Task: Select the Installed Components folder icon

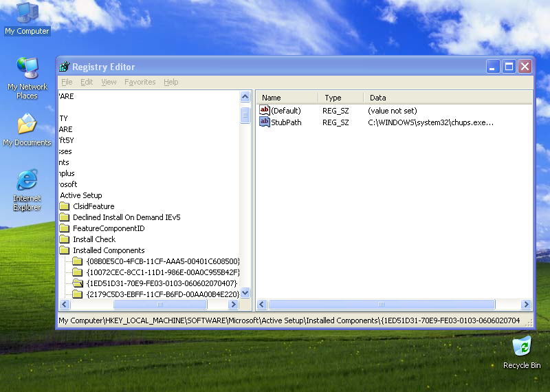Action: (x=65, y=250)
